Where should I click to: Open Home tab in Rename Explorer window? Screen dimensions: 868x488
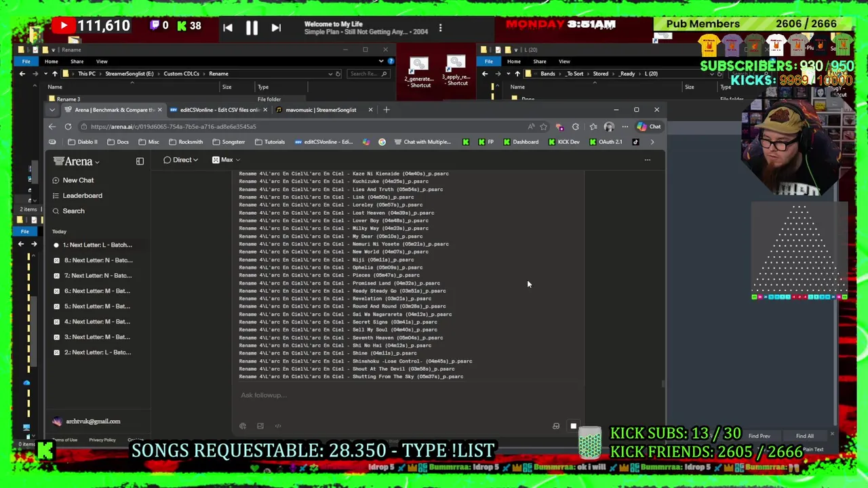(51, 62)
